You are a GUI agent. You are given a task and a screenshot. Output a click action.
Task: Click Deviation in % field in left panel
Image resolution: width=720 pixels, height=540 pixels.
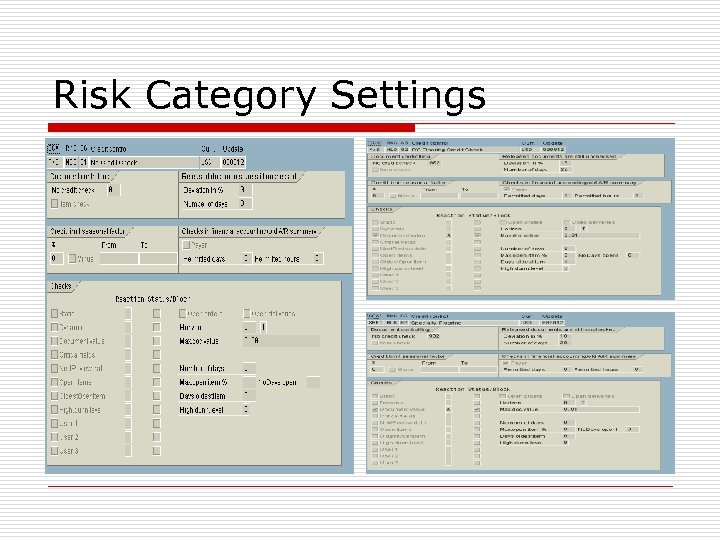tap(245, 190)
